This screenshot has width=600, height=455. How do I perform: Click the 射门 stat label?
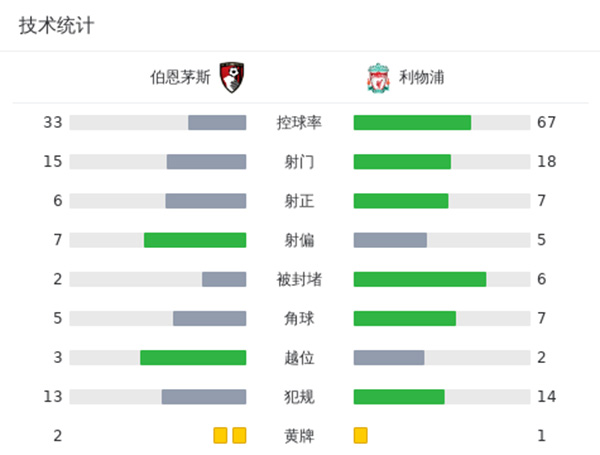pos(299,162)
